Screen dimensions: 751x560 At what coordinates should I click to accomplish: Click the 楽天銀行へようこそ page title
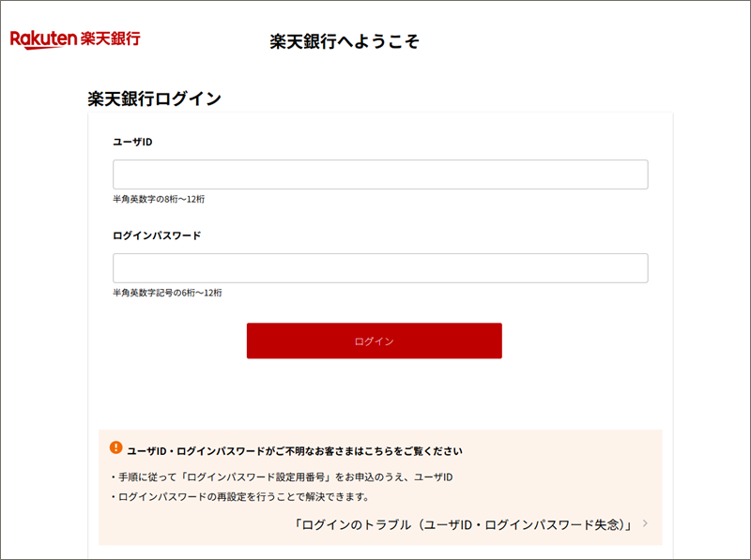[x=345, y=41]
